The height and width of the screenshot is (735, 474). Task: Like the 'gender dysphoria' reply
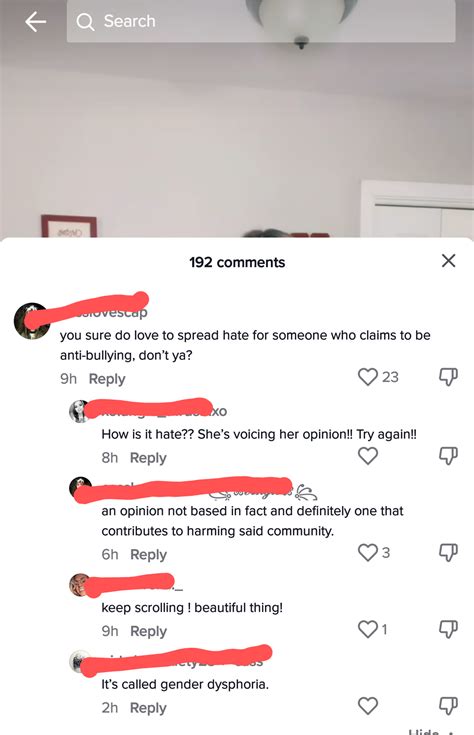[368, 705]
